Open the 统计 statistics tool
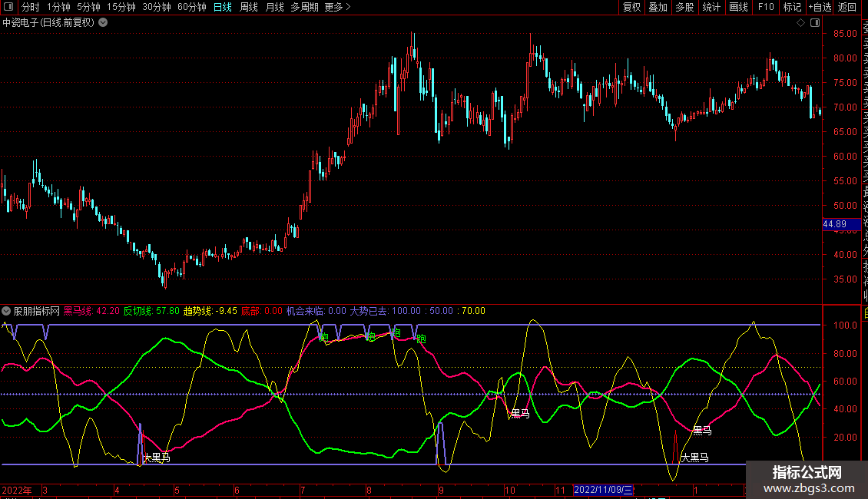 click(x=711, y=7)
